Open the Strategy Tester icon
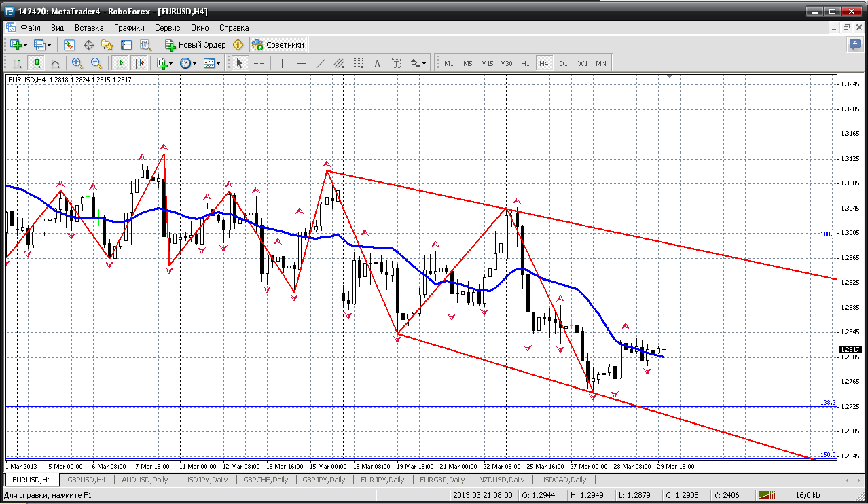Viewport: 868px width, 504px height. point(145,45)
